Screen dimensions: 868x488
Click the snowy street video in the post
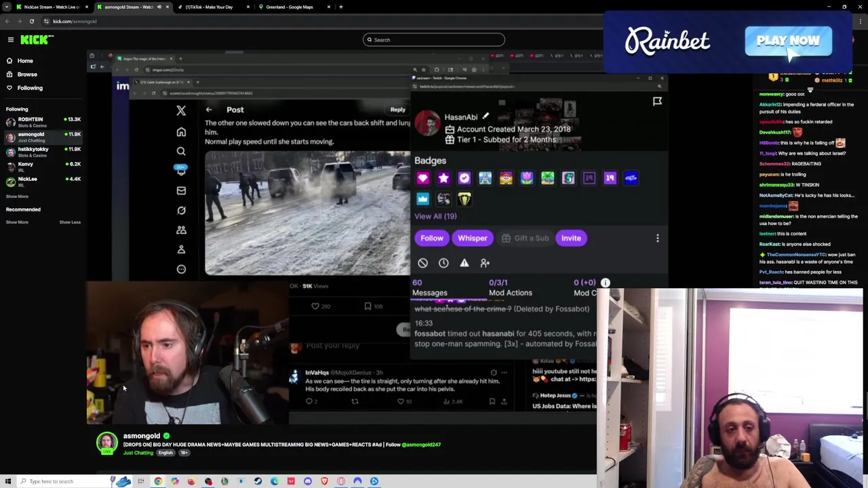click(x=308, y=213)
